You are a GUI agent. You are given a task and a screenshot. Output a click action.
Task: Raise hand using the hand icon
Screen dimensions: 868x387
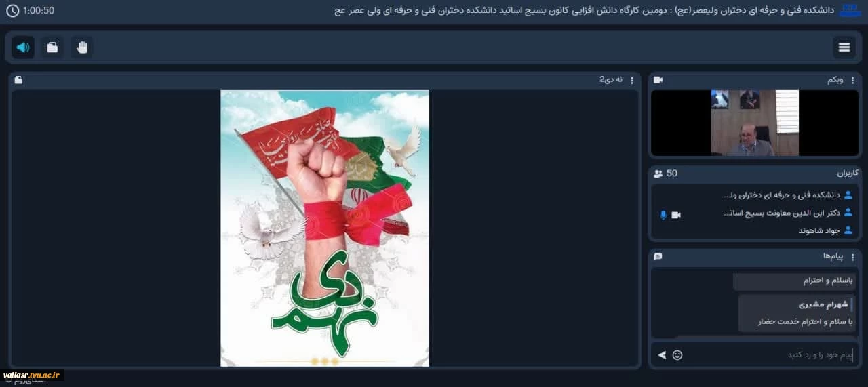click(82, 47)
